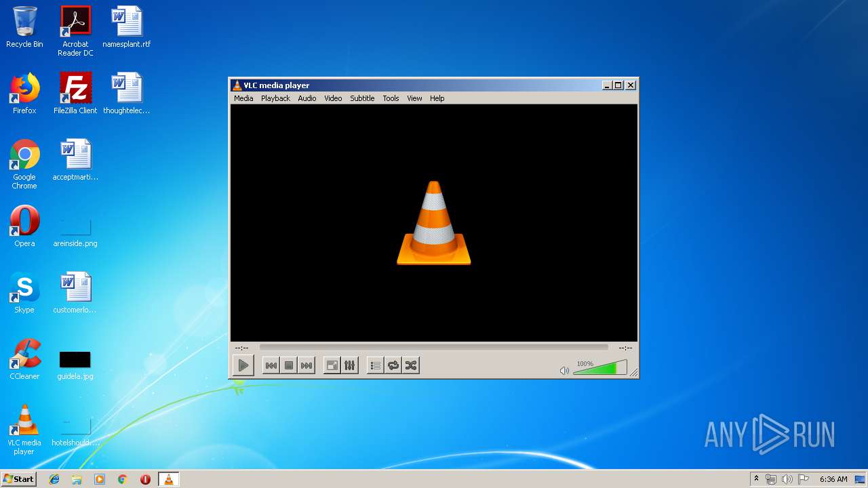Select namesplant.rtf file on desktop
The width and height of the screenshot is (868, 488).
click(x=127, y=28)
